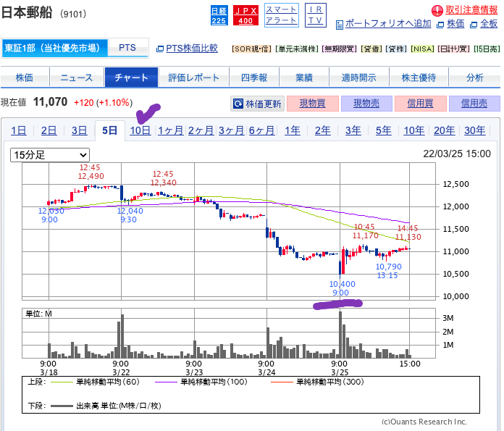Select the 5年 chart period
The image size is (504, 431).
[x=384, y=130]
